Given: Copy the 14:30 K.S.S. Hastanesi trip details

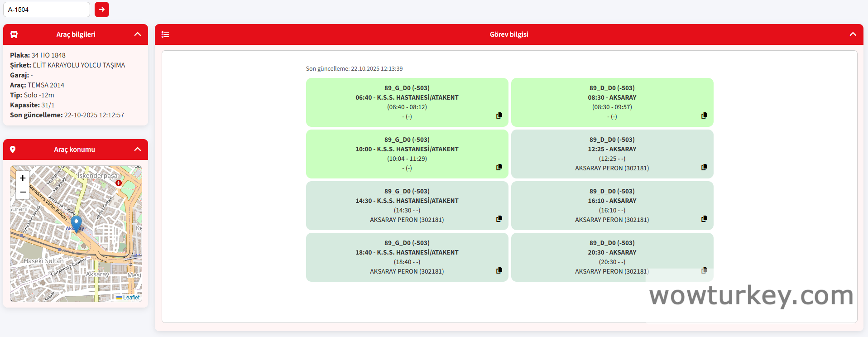Looking at the screenshot, I should pos(499,219).
